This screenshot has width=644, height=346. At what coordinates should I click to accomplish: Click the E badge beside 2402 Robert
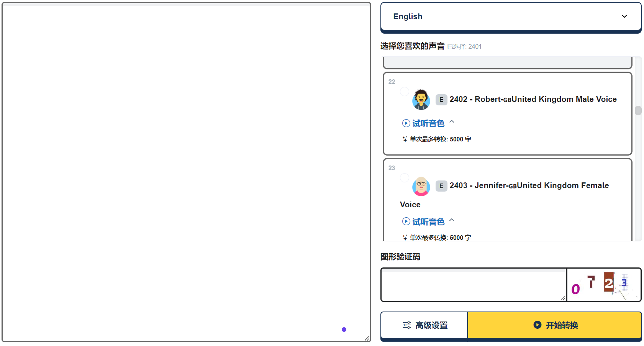[x=441, y=100]
